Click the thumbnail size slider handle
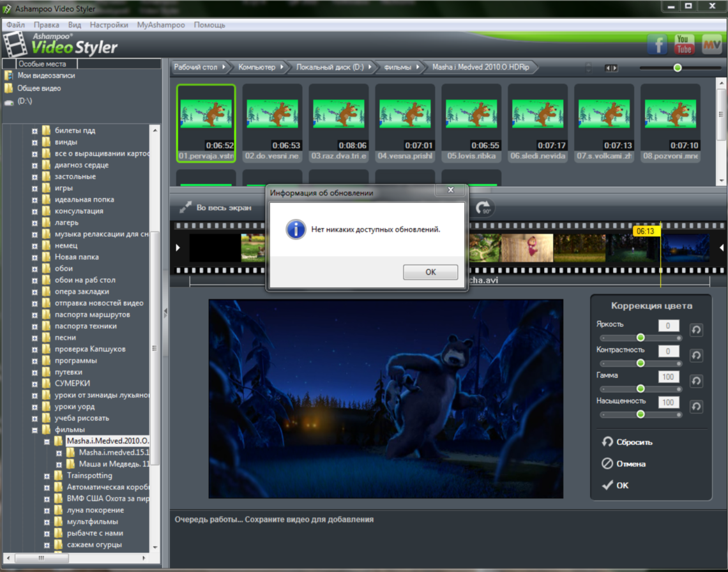The image size is (728, 572). point(678,68)
